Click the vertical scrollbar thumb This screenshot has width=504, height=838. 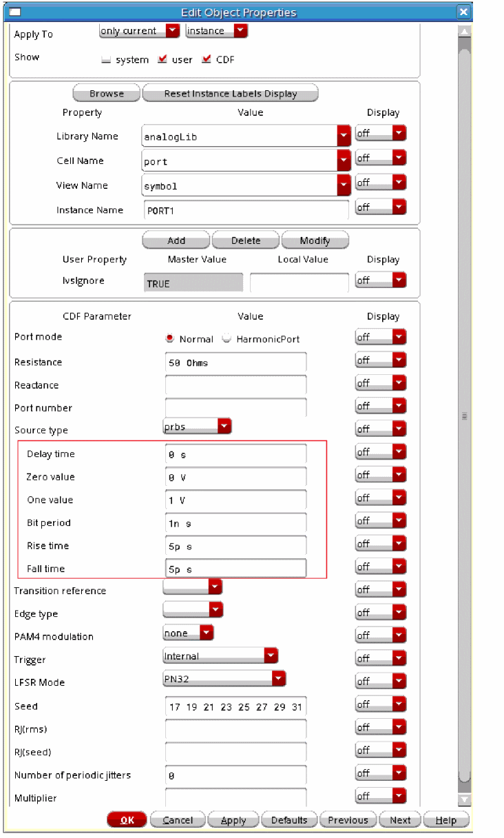(464, 416)
